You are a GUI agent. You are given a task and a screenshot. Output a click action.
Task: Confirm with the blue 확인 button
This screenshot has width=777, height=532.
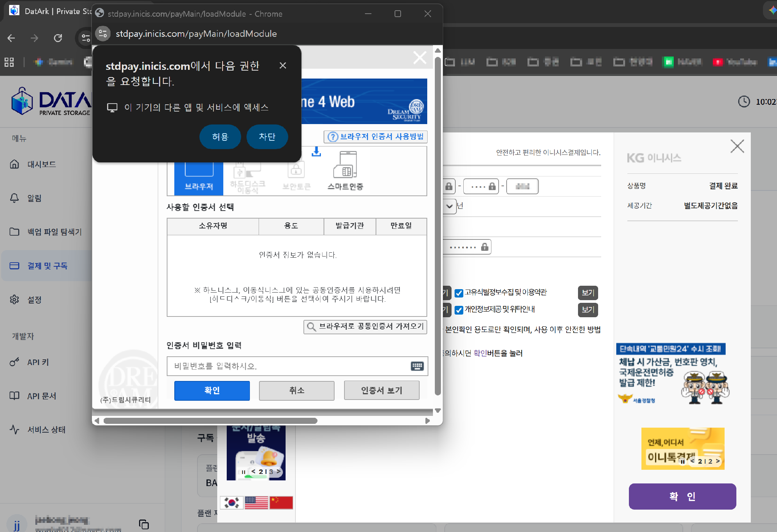tap(212, 390)
